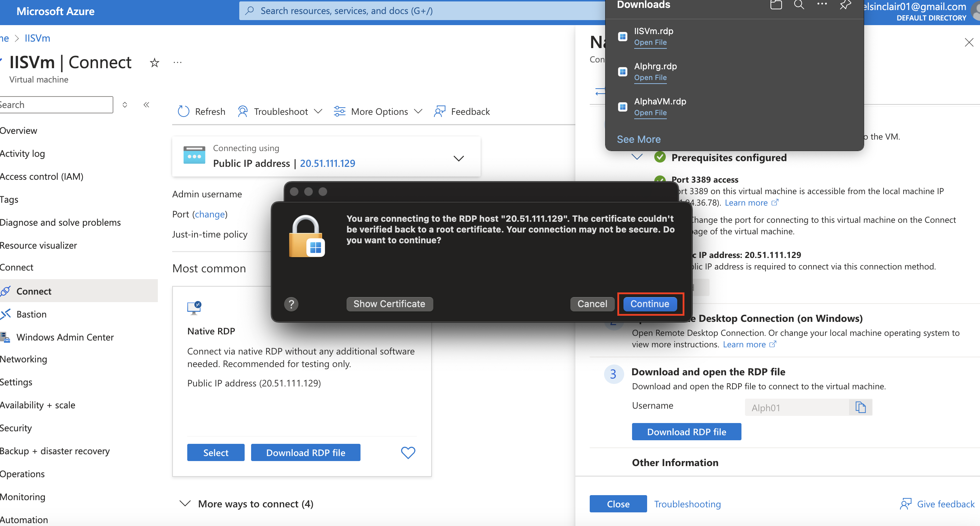Open help question mark in dialog
Screen dimensions: 980x526
pyautogui.click(x=291, y=304)
